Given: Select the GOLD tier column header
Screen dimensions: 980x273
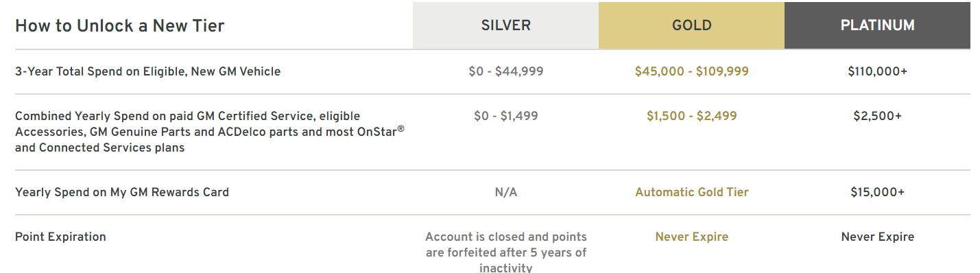Looking at the screenshot, I should point(691,25).
